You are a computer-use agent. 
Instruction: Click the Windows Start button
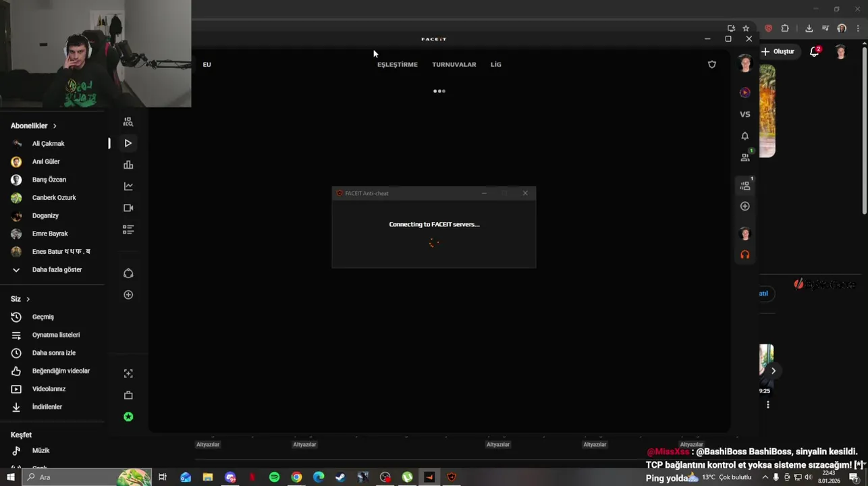point(11,477)
